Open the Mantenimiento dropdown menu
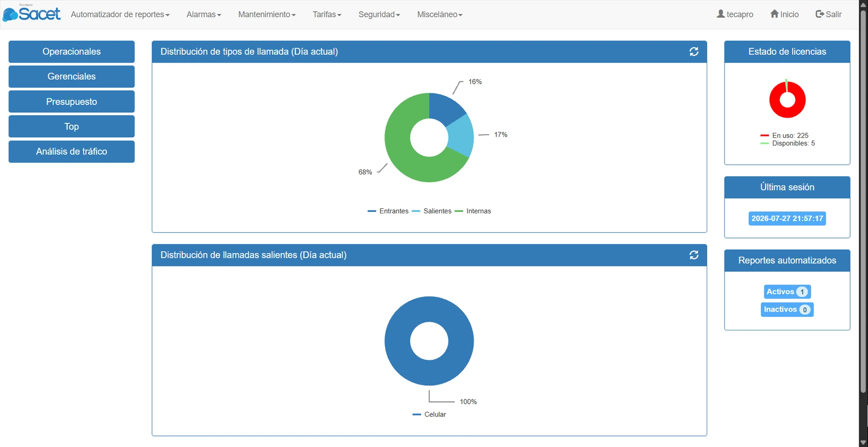This screenshot has width=868, height=447. (x=267, y=14)
